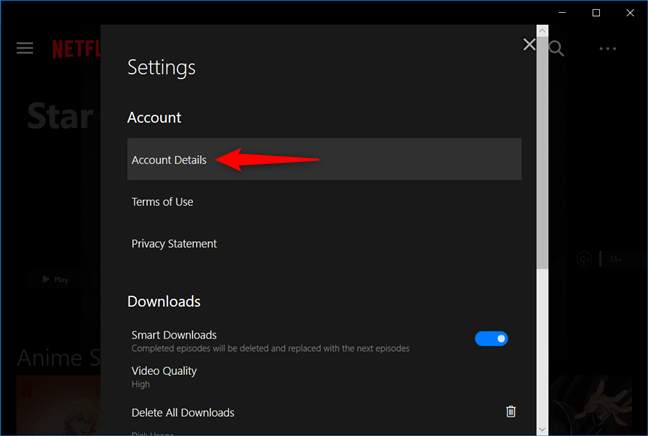Select Delete All Downloads
Screen dimensions: 648x436
pyautogui.click(x=183, y=412)
